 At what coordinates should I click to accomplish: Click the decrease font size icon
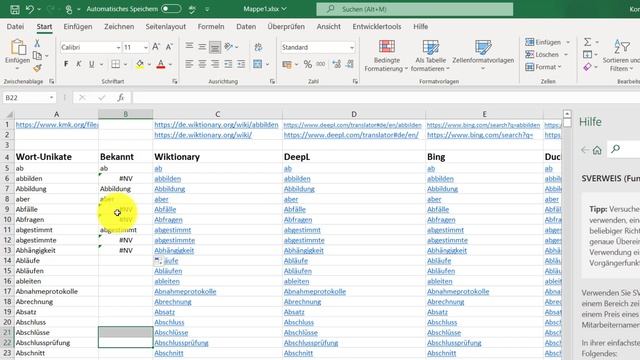pos(169,47)
